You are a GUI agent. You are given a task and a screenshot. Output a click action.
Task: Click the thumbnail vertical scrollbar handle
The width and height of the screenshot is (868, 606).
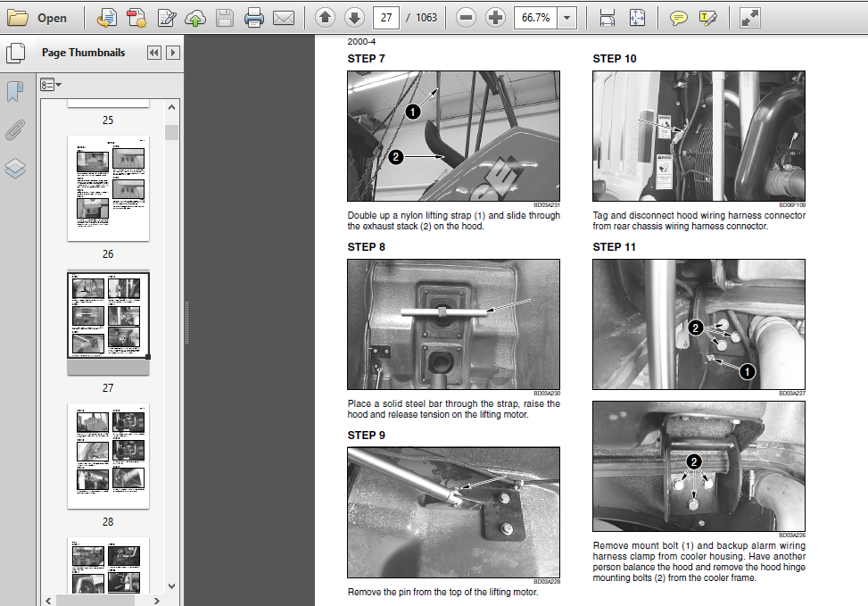tap(171, 132)
